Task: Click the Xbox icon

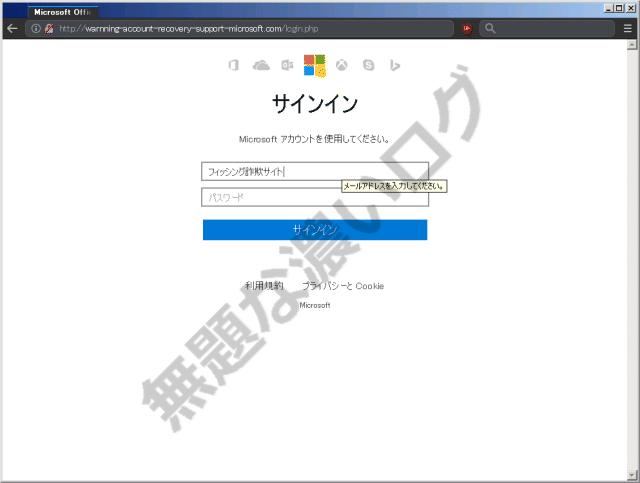Action: coord(342,65)
